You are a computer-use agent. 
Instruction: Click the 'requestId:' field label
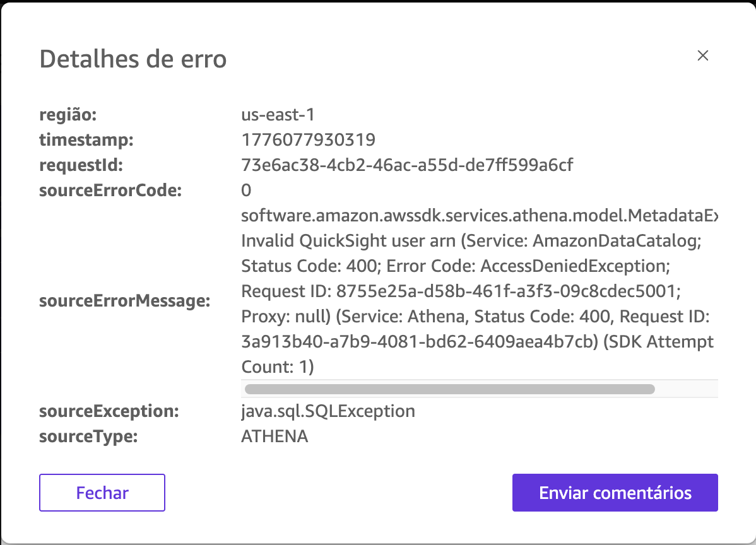[x=81, y=165]
